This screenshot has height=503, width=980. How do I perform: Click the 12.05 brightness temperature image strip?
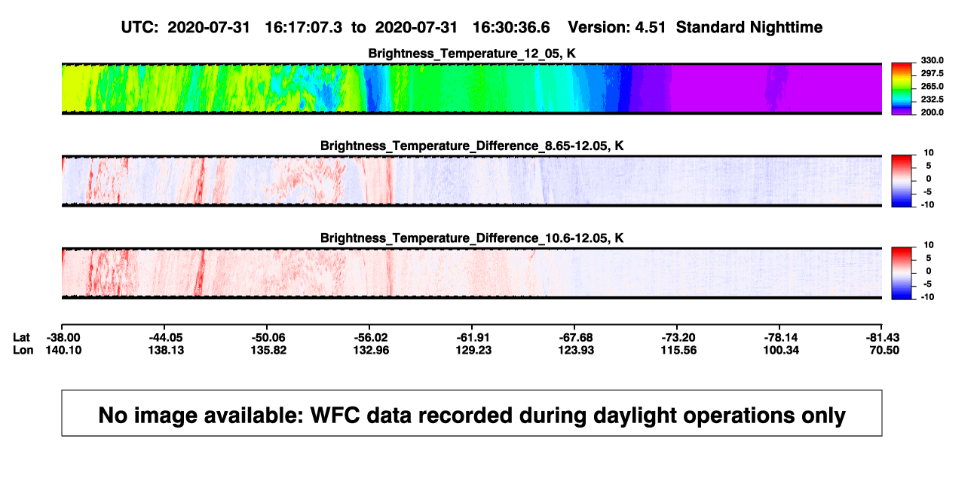[472, 89]
